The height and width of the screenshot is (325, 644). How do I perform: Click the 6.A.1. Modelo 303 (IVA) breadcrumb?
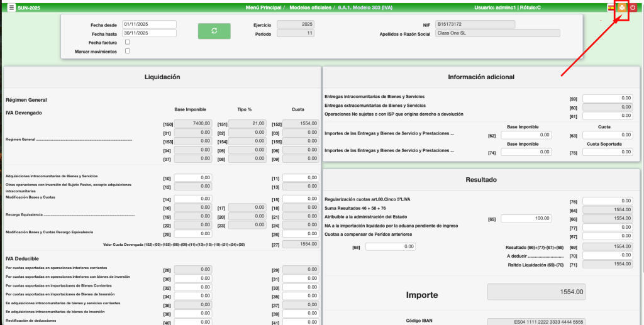coord(364,8)
